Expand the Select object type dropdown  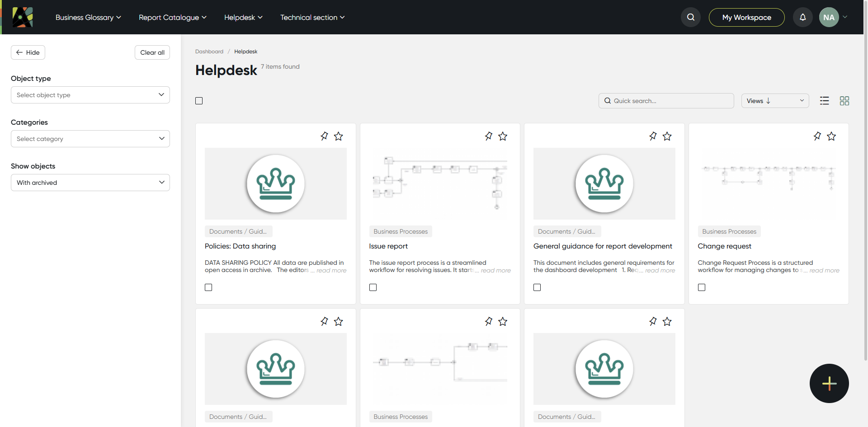coord(90,95)
